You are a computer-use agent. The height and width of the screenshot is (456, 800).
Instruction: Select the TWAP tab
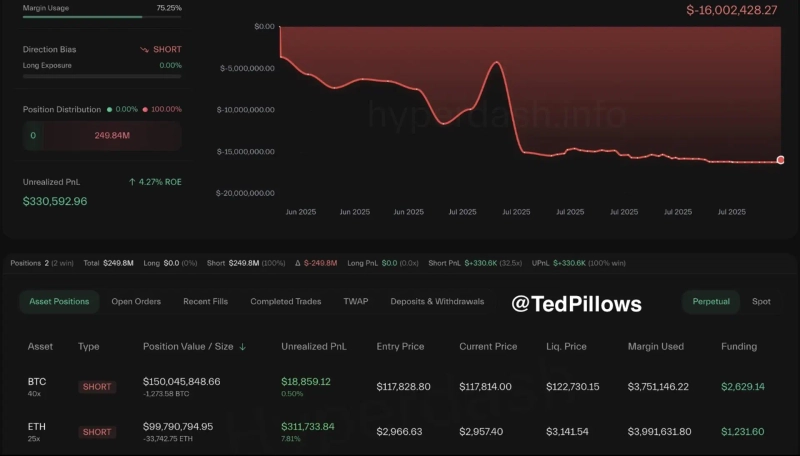point(356,301)
